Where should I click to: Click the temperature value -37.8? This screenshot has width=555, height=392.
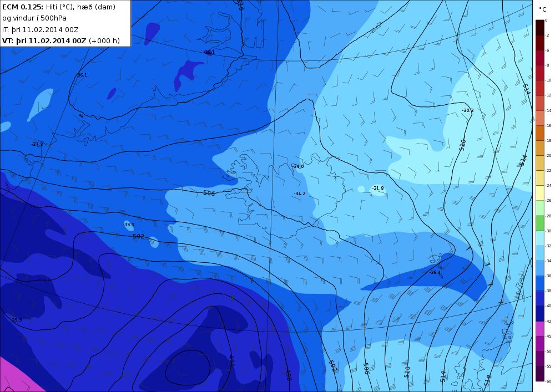click(x=37, y=144)
